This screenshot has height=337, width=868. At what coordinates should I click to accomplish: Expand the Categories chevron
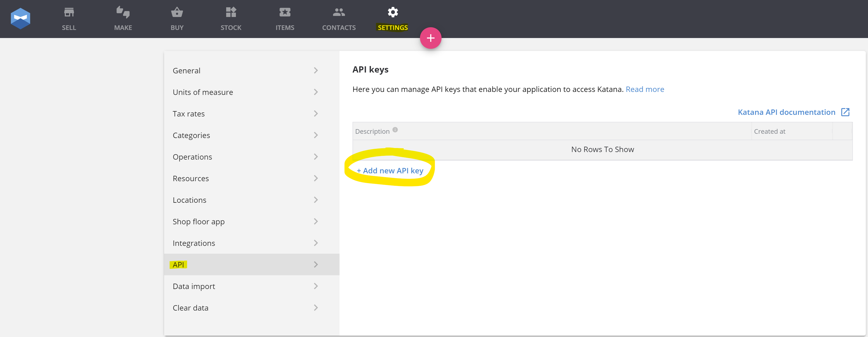click(316, 135)
